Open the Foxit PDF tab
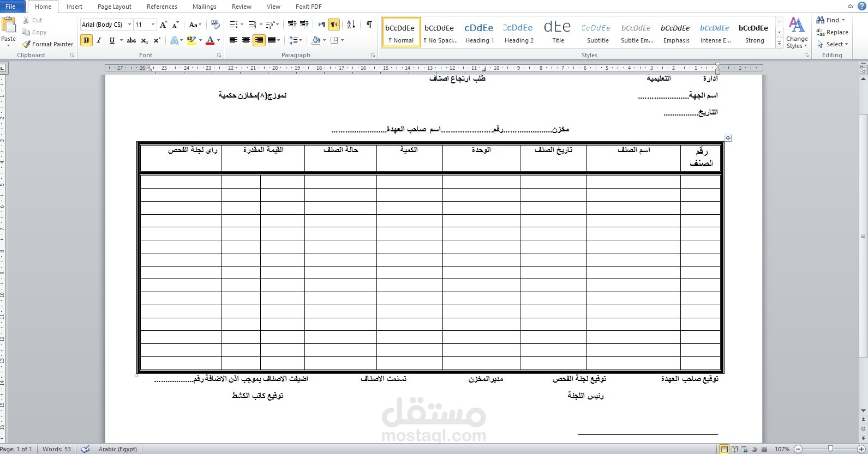The image size is (868, 454). 309,7
